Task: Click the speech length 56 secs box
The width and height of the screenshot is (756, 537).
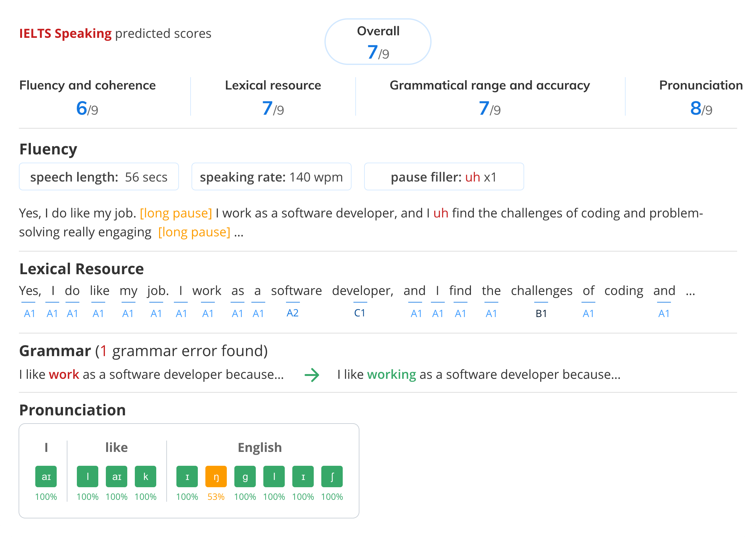Action: [99, 177]
